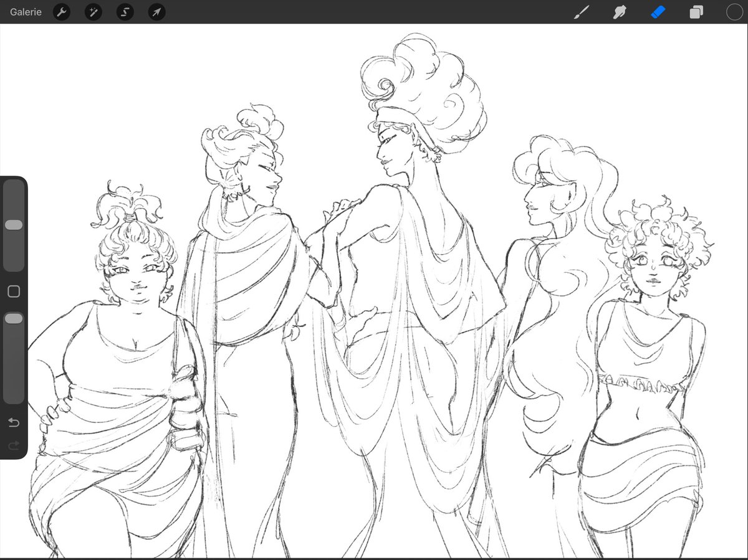The height and width of the screenshot is (560, 748).
Task: Tap the square modify button on sidebar
Action: pos(14,292)
